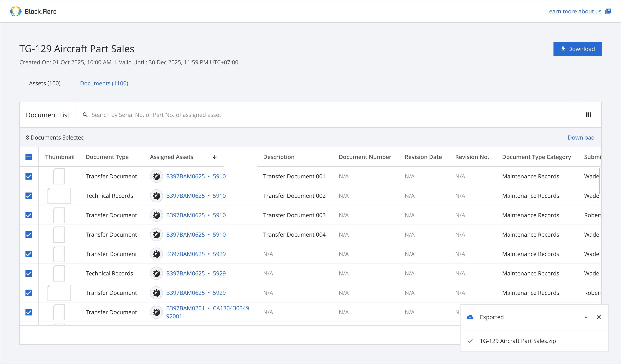Click the cloud icon next to Exported
The height and width of the screenshot is (364, 621).
click(x=470, y=317)
